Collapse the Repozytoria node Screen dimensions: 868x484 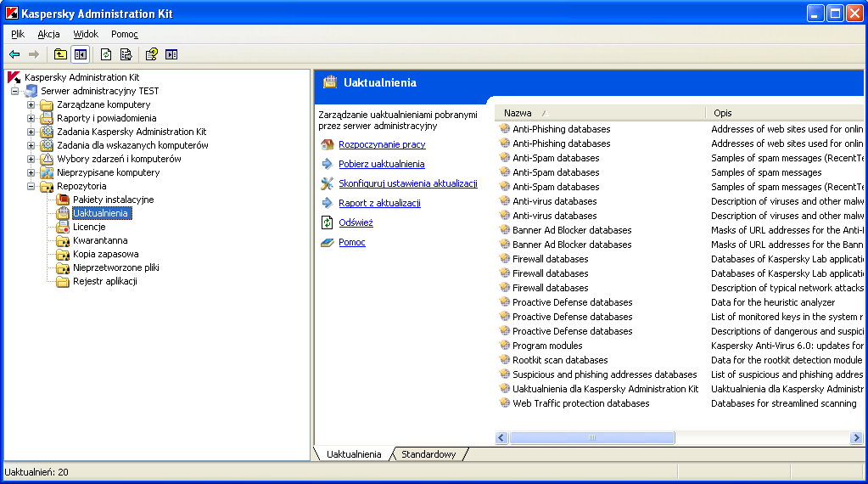pyautogui.click(x=31, y=186)
